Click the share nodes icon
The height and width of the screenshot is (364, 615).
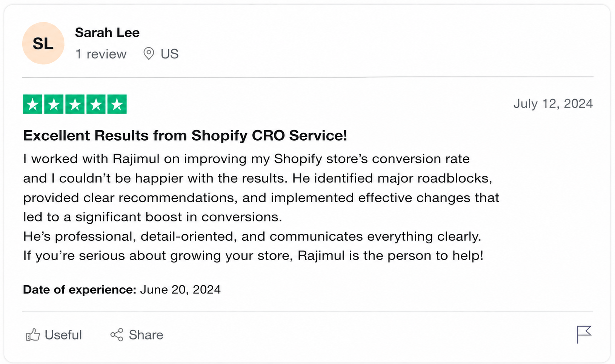(x=117, y=335)
